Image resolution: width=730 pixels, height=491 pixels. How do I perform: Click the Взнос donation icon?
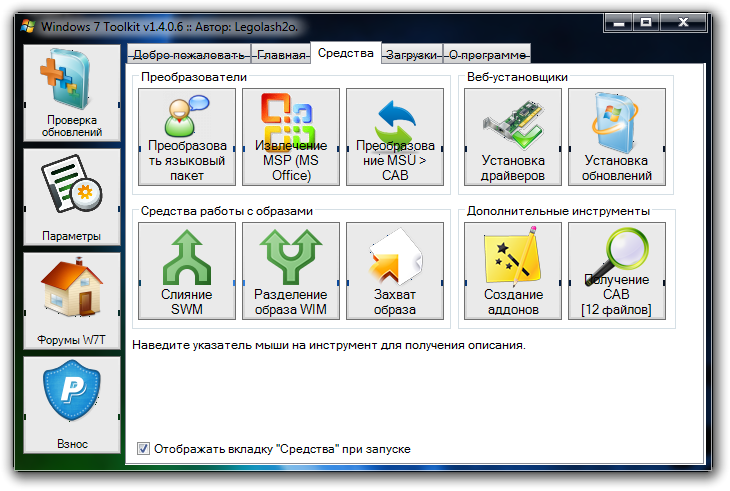tap(72, 404)
